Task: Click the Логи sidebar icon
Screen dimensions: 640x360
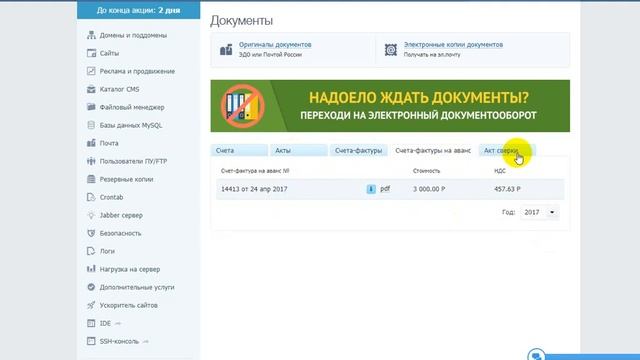Action: [91, 251]
